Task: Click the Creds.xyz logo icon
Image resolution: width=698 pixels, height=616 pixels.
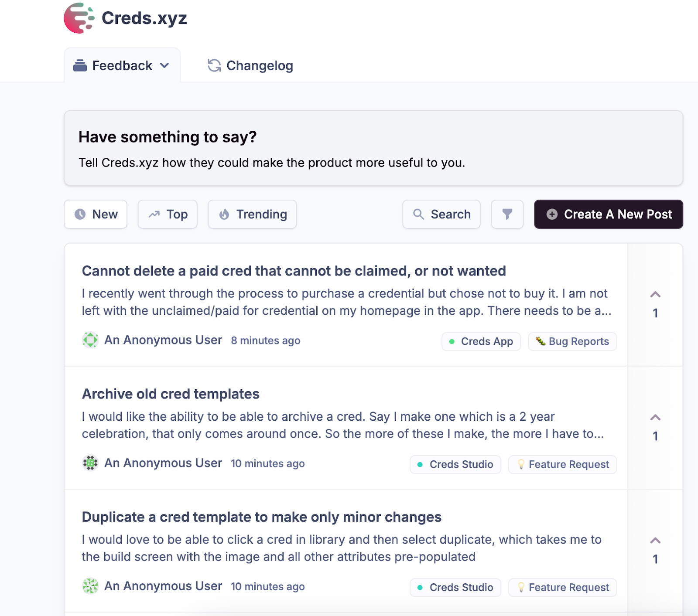Action: pos(79,18)
